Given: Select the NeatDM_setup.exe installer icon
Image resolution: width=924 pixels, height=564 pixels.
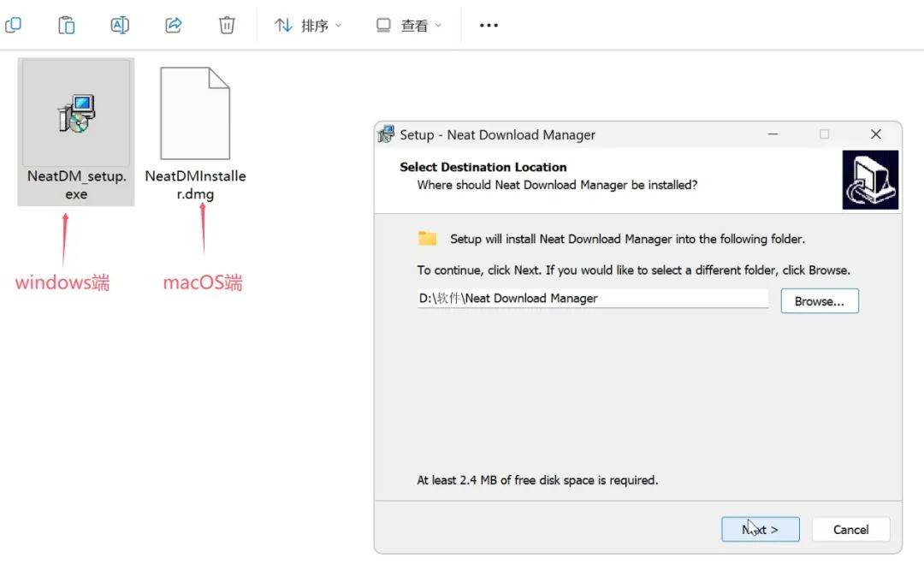Looking at the screenshot, I should coord(77,113).
